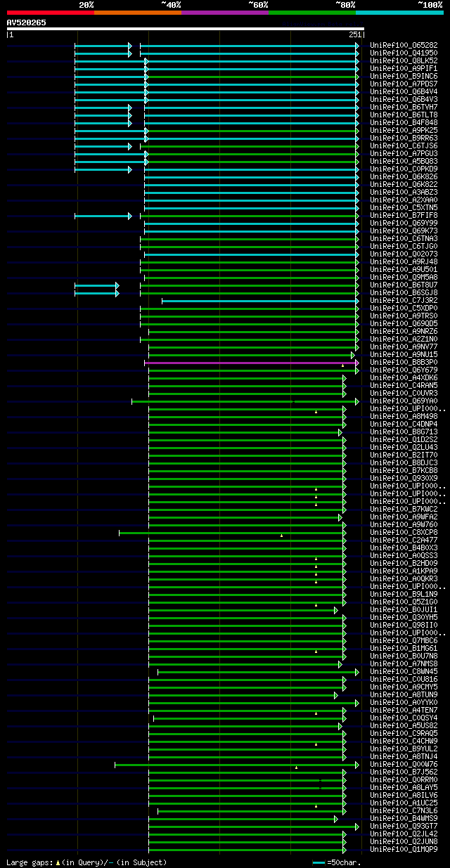Viewport: 450px width, 868px height.
Task: Click the green alignment bar for UniRef100_C8XCP8
Action: (233, 533)
